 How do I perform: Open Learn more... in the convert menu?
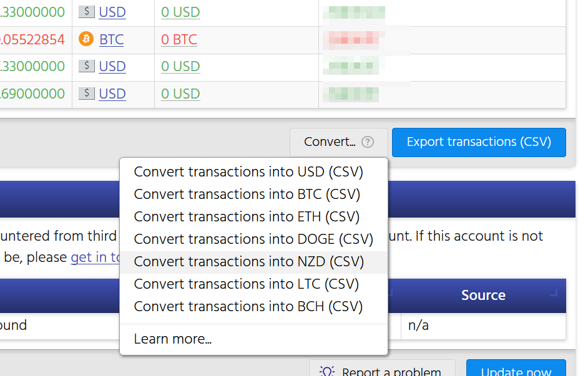point(173,339)
